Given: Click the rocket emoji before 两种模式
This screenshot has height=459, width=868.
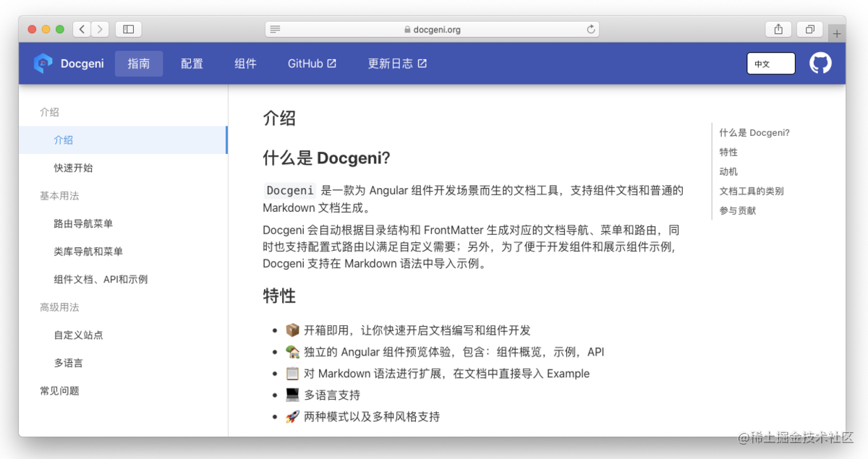Looking at the screenshot, I should (292, 417).
